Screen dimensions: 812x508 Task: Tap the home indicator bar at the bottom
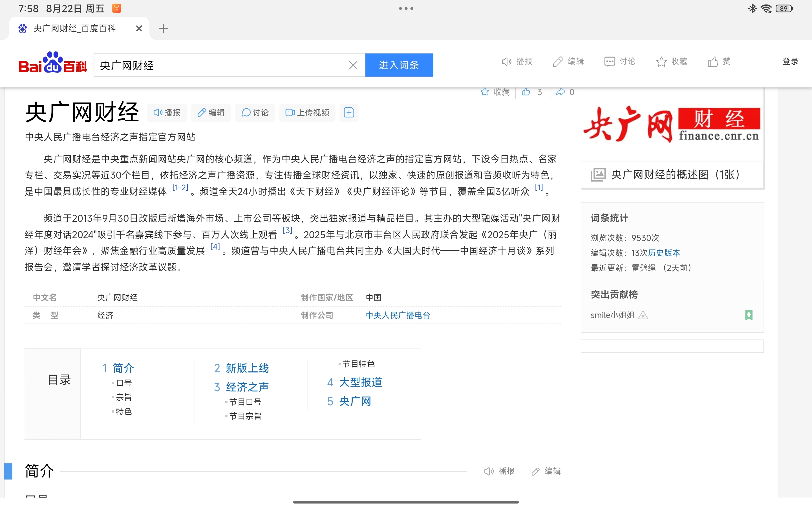(406, 502)
